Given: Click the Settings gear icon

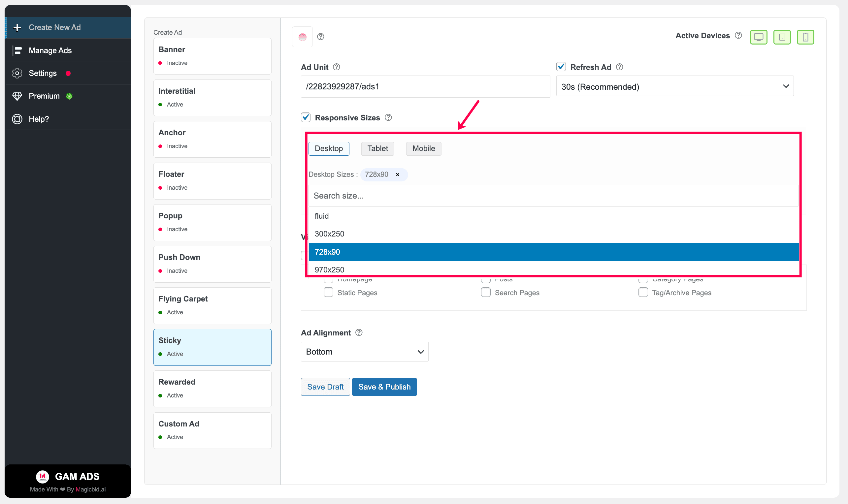Looking at the screenshot, I should 17,73.
